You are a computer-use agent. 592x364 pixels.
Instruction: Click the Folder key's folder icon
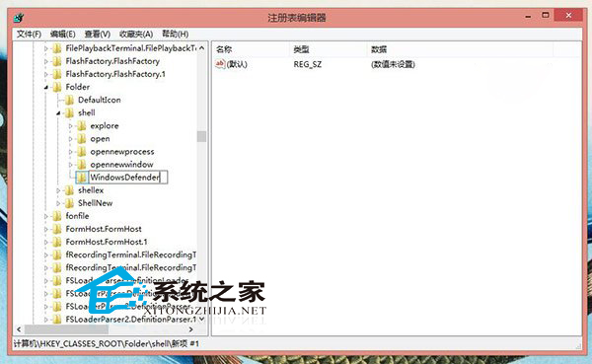[x=57, y=87]
